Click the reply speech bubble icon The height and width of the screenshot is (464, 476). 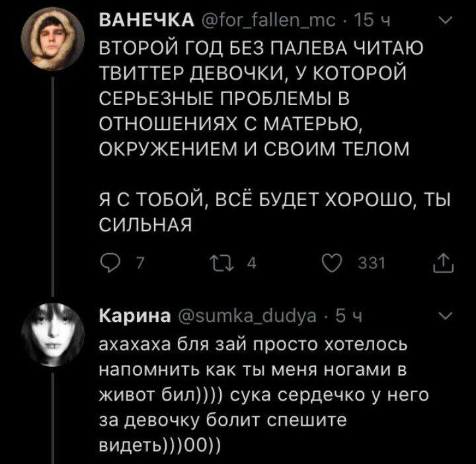tap(112, 265)
